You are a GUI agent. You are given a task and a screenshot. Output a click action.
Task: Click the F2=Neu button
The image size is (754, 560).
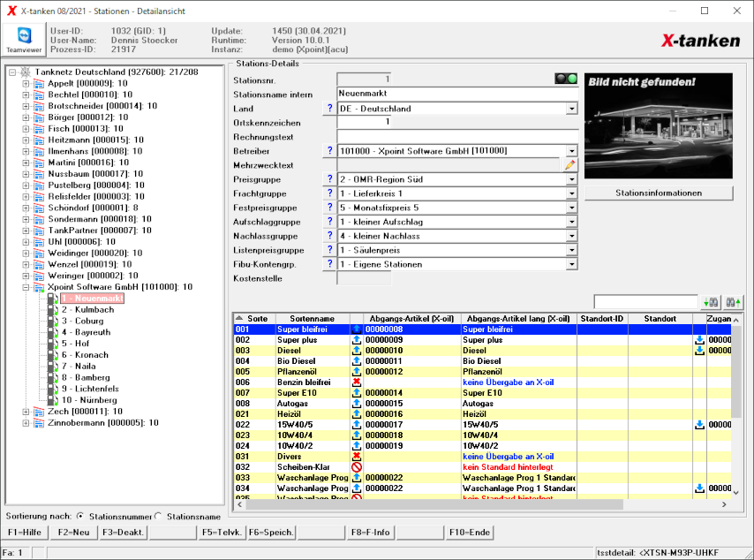pyautogui.click(x=73, y=533)
